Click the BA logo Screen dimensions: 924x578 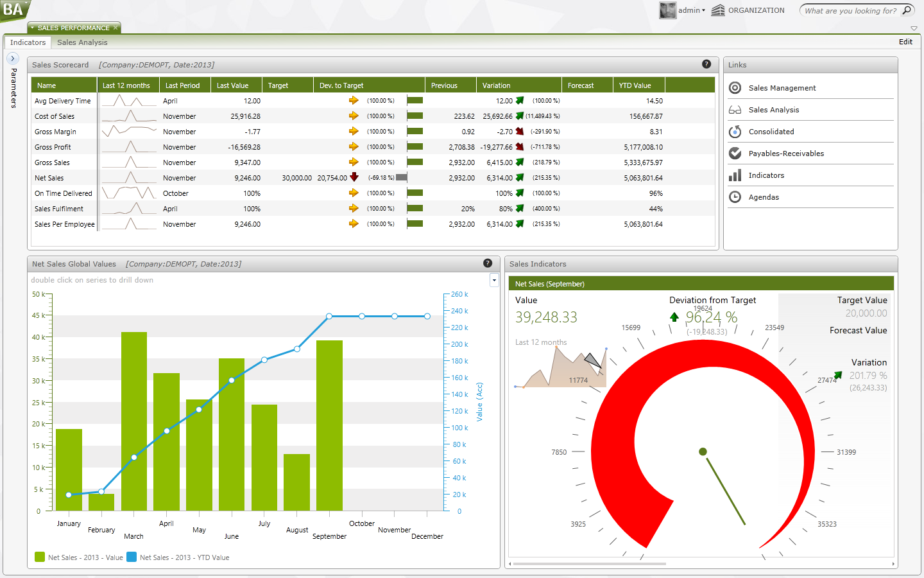tap(13, 11)
